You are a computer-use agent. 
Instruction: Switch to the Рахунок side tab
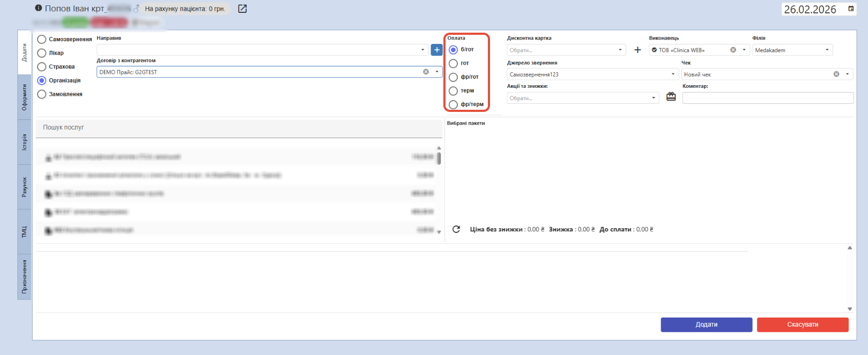coord(25,187)
